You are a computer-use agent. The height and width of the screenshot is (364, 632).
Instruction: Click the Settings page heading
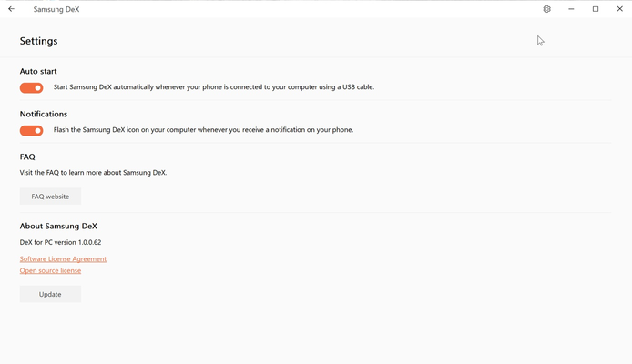pyautogui.click(x=38, y=42)
